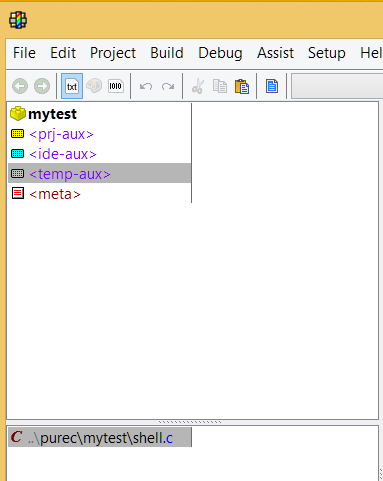Click the cyan <ide-aux> chip icon
Screen dimensions: 383x481
click(18, 154)
